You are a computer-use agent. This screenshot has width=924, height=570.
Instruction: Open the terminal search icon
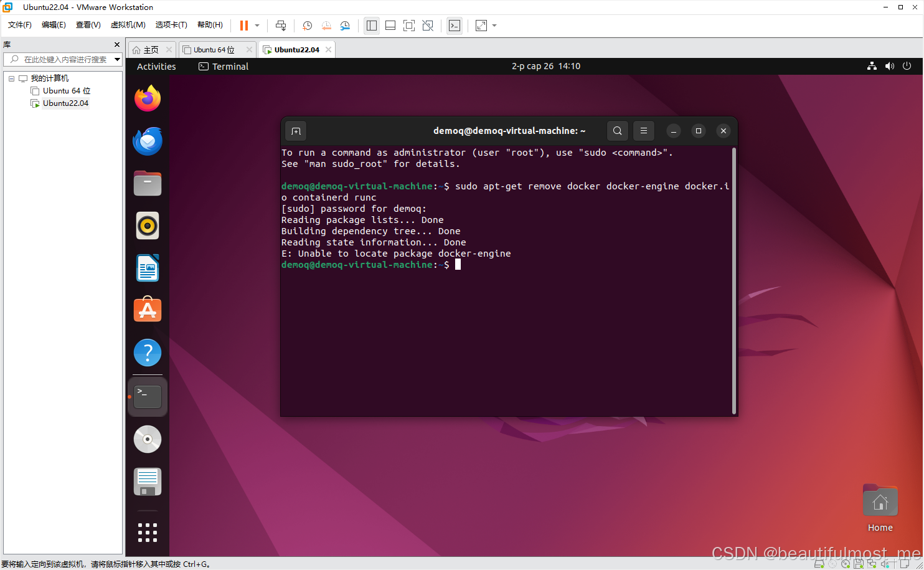pyautogui.click(x=617, y=131)
